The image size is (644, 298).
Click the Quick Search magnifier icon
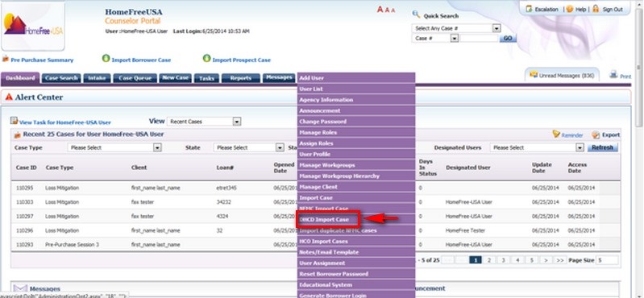tap(416, 14)
